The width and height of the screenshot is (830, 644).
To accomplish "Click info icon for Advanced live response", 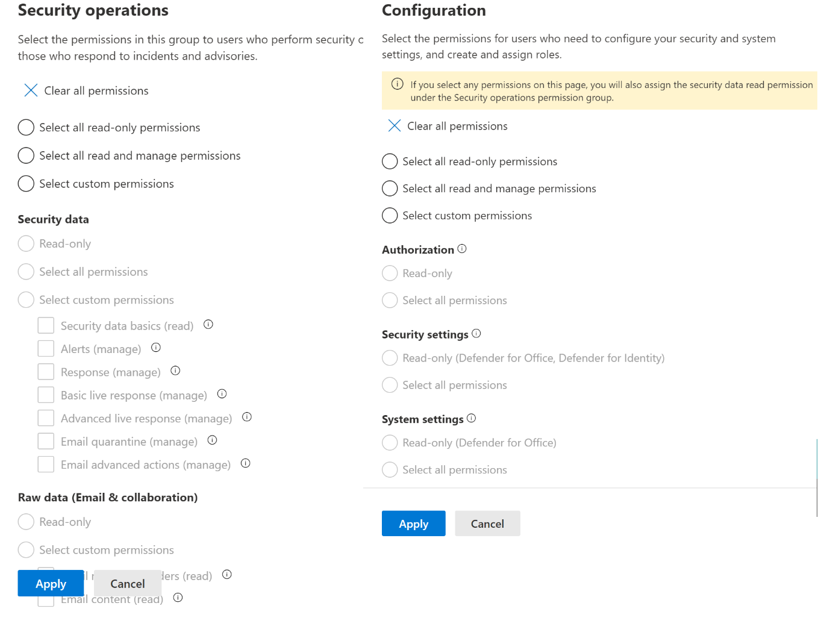I will point(247,417).
